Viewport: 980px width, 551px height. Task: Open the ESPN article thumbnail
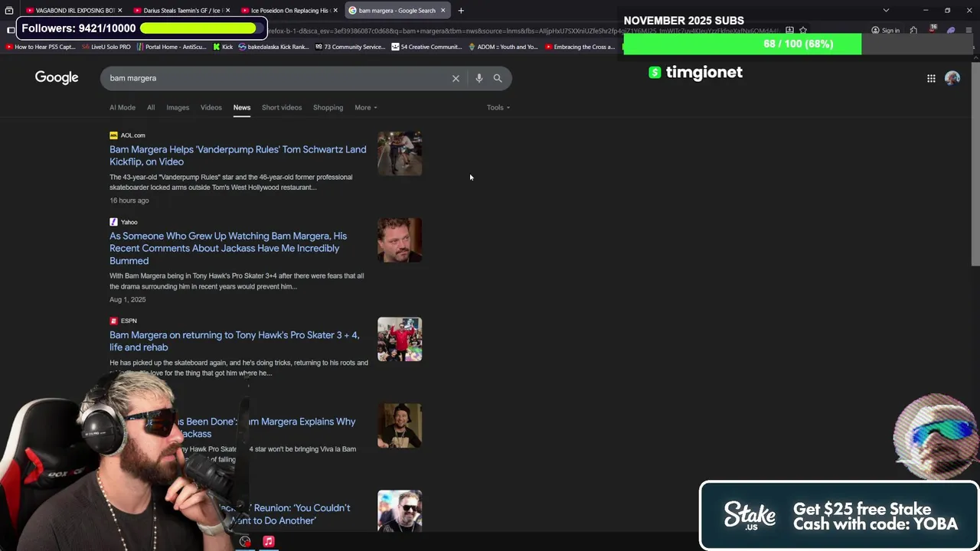tap(400, 339)
